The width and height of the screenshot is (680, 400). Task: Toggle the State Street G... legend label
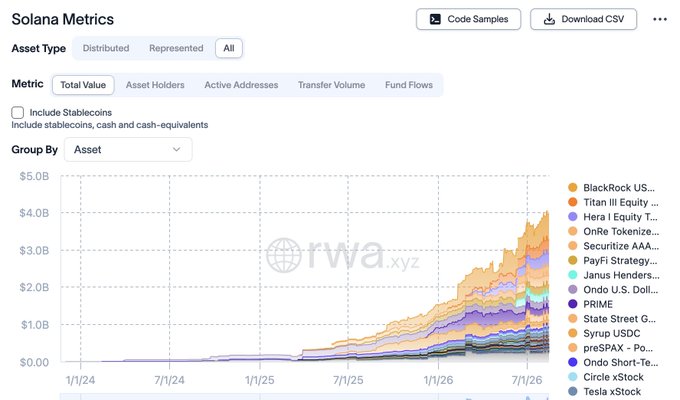point(619,319)
